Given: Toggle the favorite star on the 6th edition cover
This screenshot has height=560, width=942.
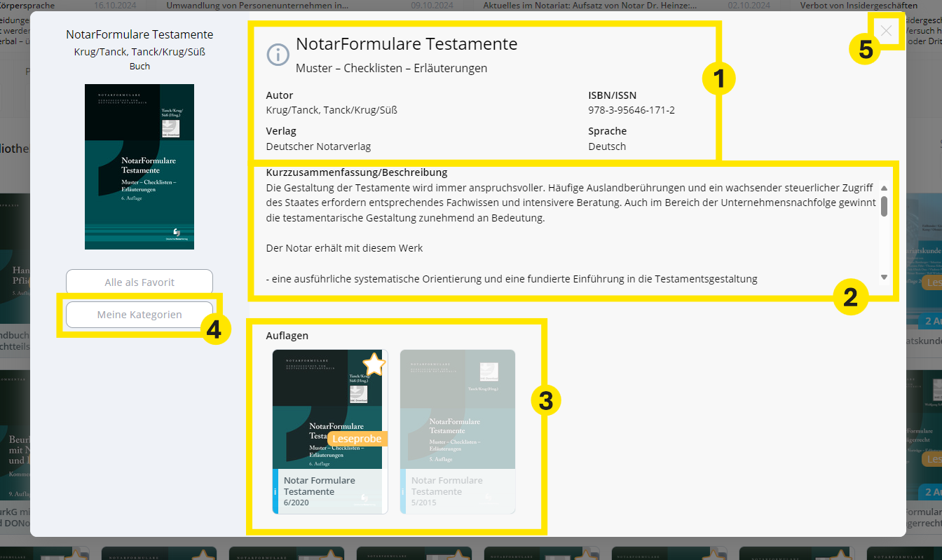Looking at the screenshot, I should [374, 364].
